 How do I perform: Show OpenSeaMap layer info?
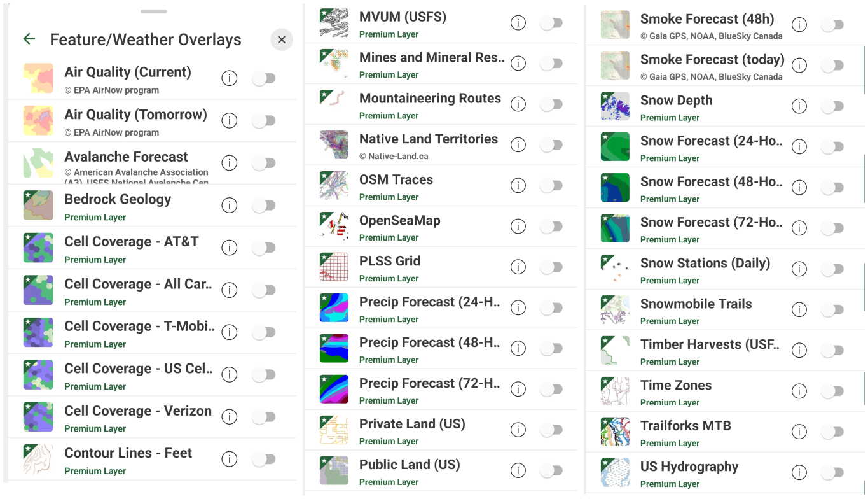(x=518, y=227)
